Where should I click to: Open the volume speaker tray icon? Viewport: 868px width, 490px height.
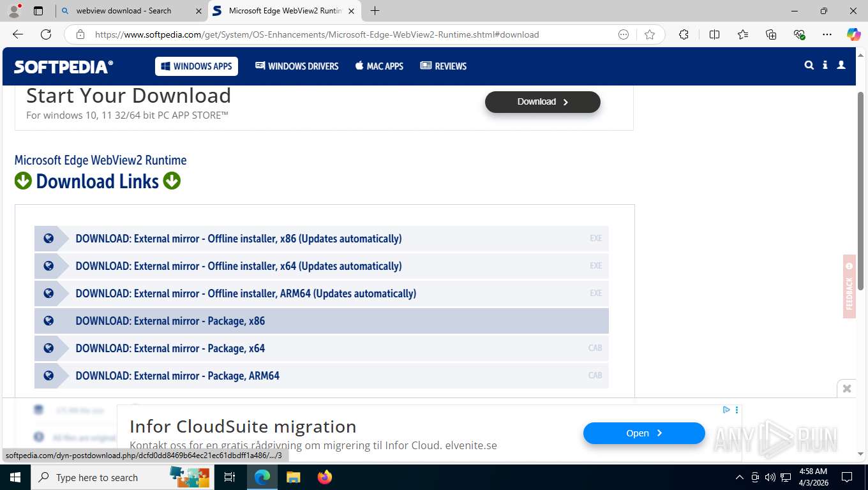[770, 477]
